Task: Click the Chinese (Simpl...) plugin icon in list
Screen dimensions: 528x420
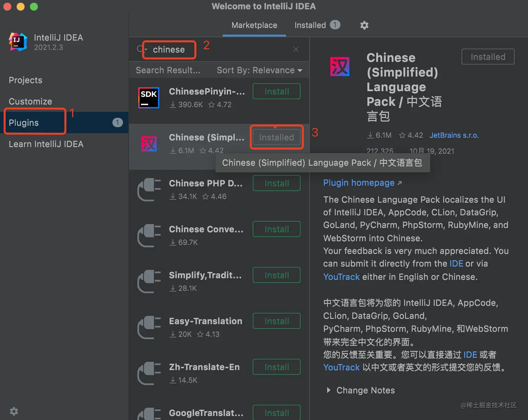Action: 149,144
